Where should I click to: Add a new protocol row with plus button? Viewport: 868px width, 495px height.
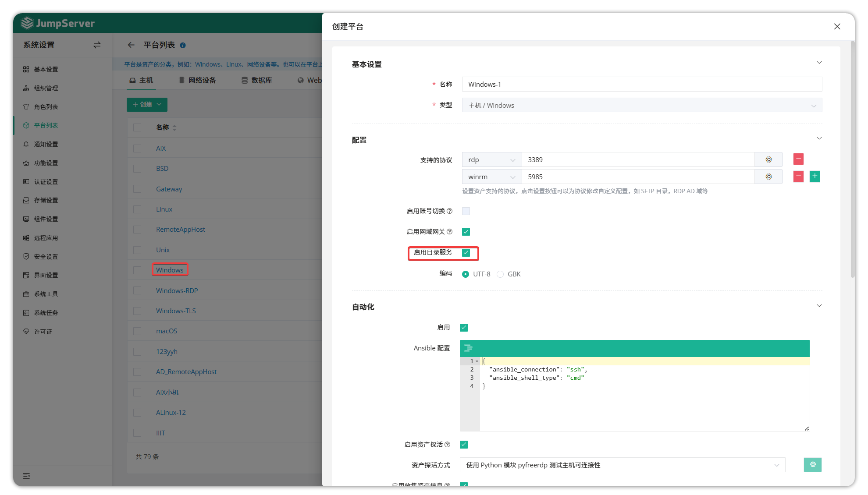click(x=815, y=176)
